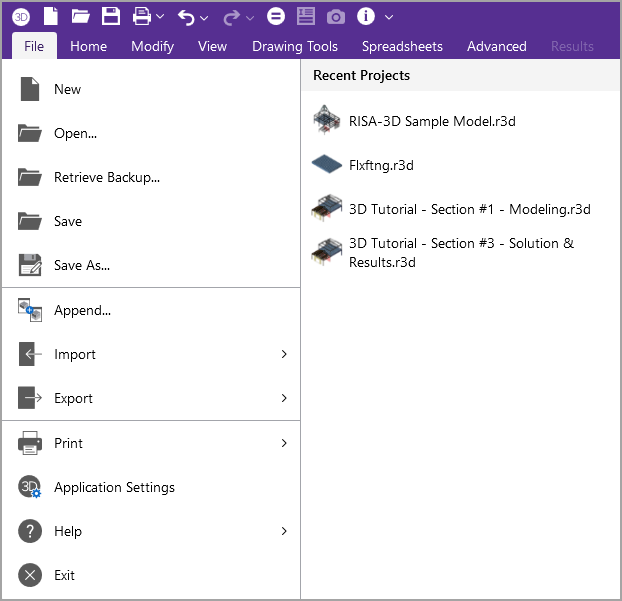Click the open folder icon in top toolbar
Screen dimensions: 622x601
[x=80, y=16]
